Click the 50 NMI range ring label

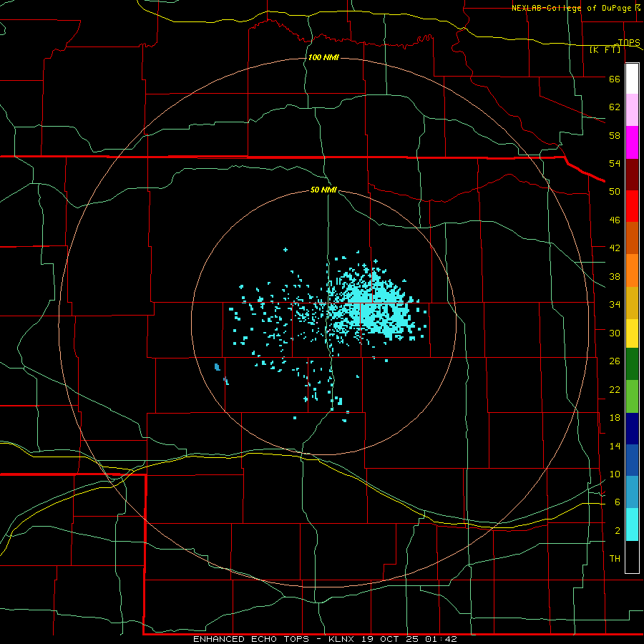tap(323, 190)
